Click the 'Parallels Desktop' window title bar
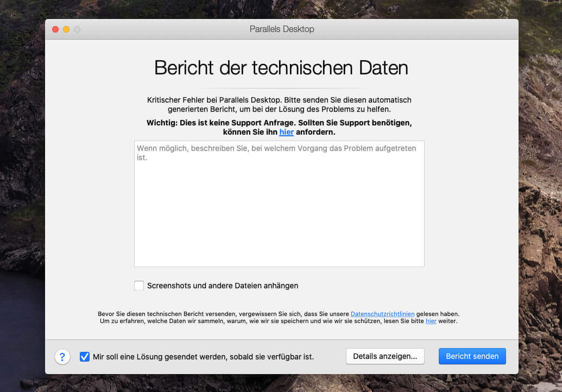 pyautogui.click(x=282, y=29)
